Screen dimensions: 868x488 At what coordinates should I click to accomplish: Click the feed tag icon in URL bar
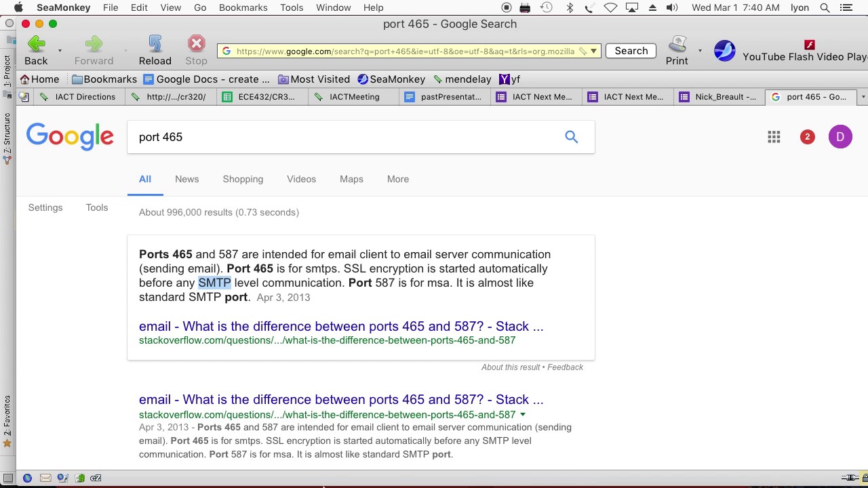click(x=583, y=51)
